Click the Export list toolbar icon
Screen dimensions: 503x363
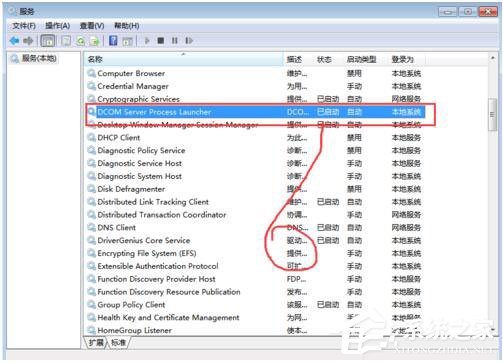95,41
